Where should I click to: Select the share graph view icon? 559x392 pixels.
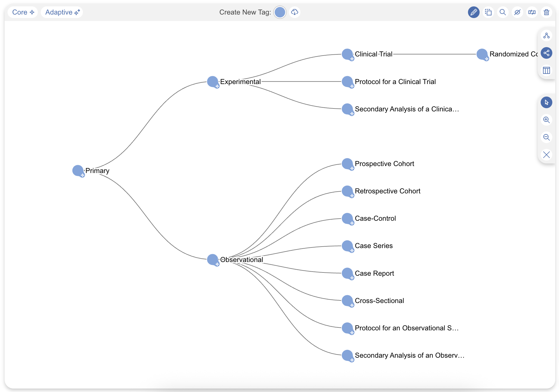click(546, 53)
